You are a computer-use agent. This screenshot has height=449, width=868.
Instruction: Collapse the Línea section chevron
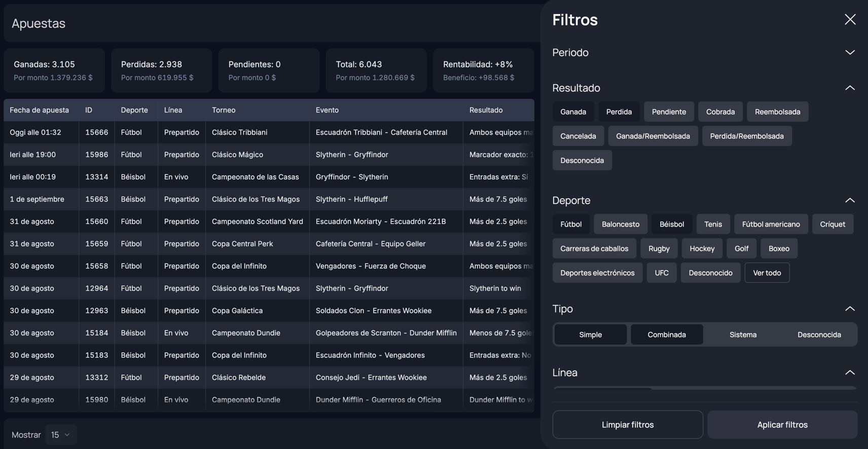(x=850, y=373)
